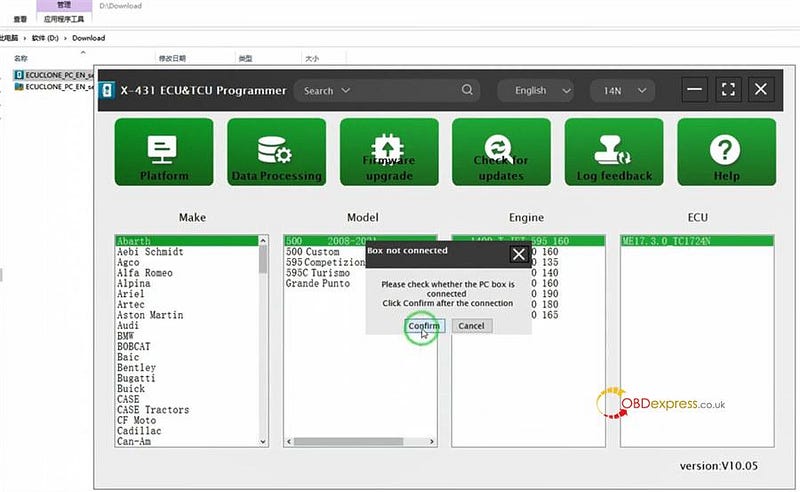800x492 pixels.
Task: Select second ECUCLONE_PC_EN file in Explorer
Action: pos(54,87)
